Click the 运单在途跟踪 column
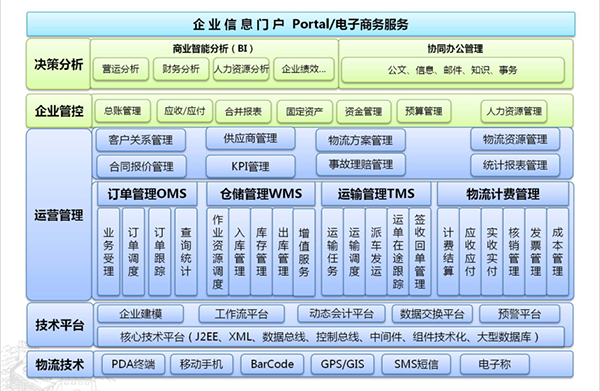 tap(398, 252)
